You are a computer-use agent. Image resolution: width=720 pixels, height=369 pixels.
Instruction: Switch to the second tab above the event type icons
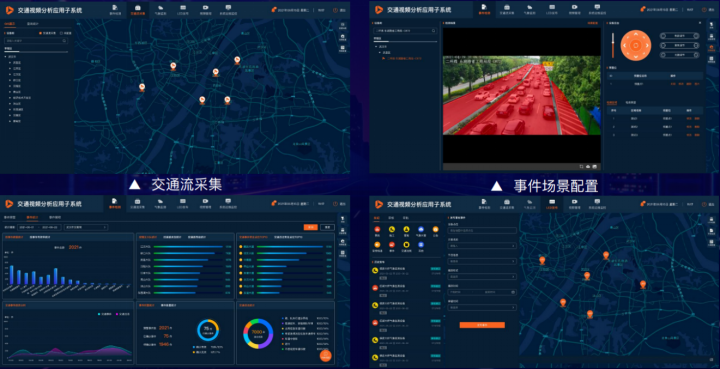(391, 218)
